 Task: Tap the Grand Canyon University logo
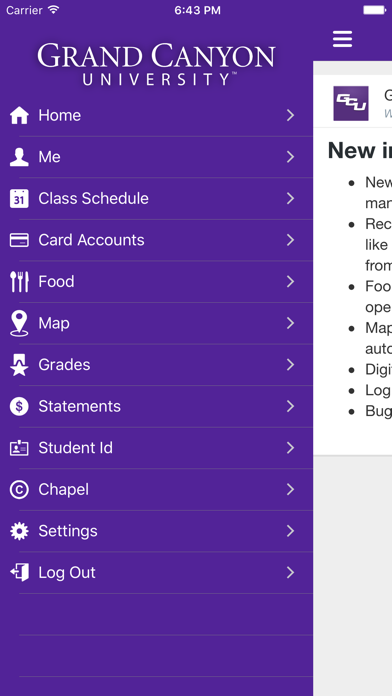[x=156, y=64]
